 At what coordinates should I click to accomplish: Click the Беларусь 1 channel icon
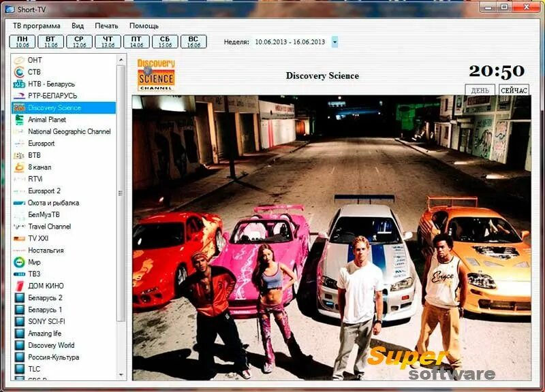pos(20,310)
